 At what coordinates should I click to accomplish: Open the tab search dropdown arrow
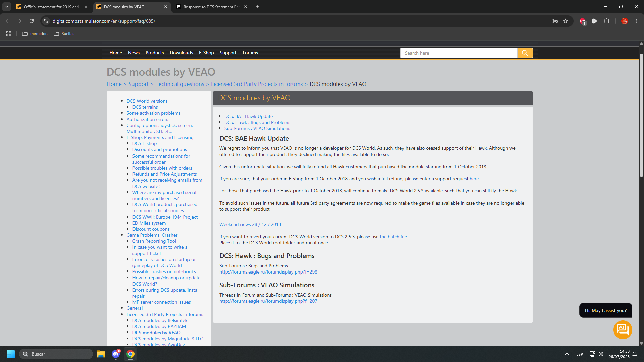tap(7, 7)
